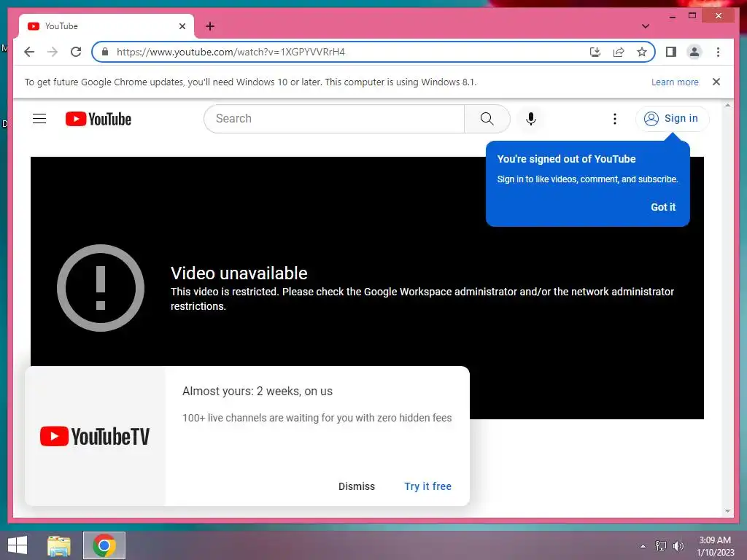
Task: Go to YouTube home via logo
Action: pyautogui.click(x=98, y=119)
